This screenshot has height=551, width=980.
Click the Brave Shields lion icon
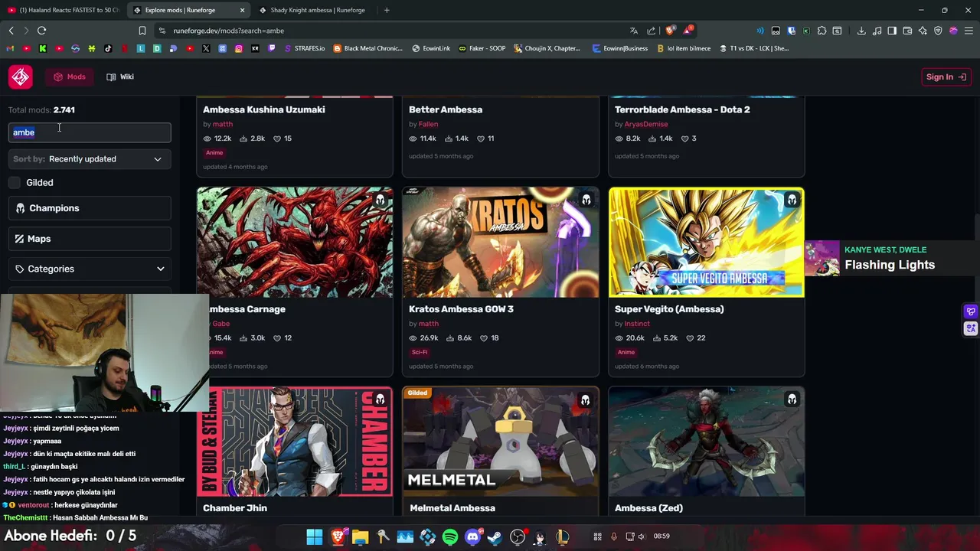[x=670, y=31]
